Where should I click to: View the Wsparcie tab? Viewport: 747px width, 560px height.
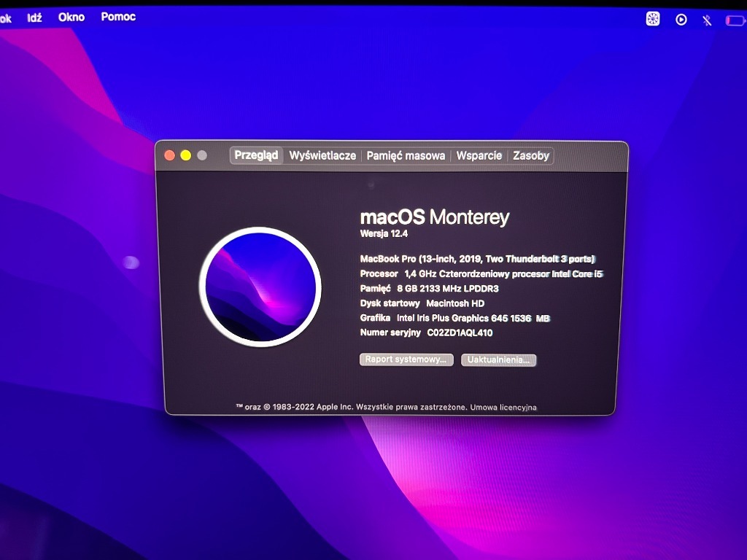[x=479, y=155]
